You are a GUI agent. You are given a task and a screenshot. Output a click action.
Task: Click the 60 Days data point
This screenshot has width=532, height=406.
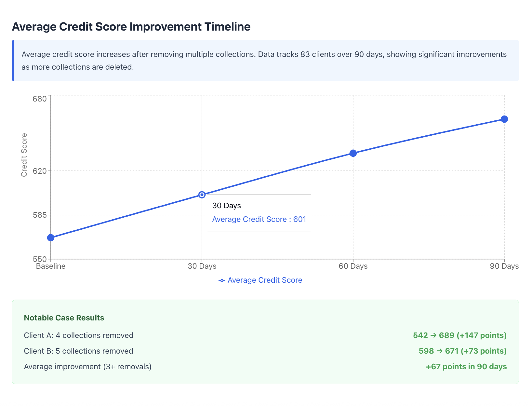pos(353,153)
